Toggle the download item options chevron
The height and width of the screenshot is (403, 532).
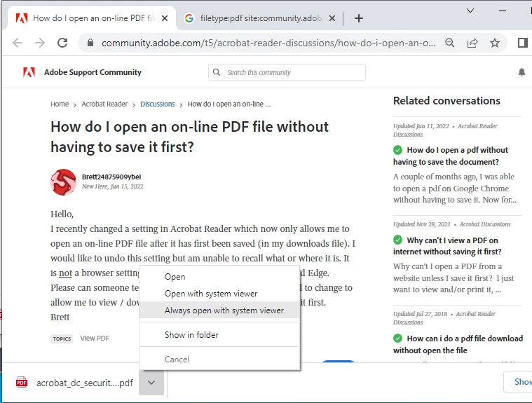pyautogui.click(x=151, y=383)
